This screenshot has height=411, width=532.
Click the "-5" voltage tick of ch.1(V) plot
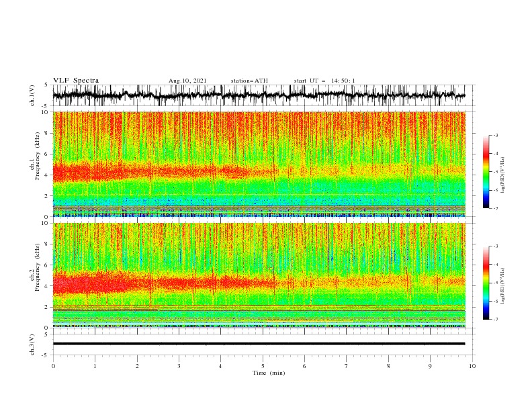point(45,106)
